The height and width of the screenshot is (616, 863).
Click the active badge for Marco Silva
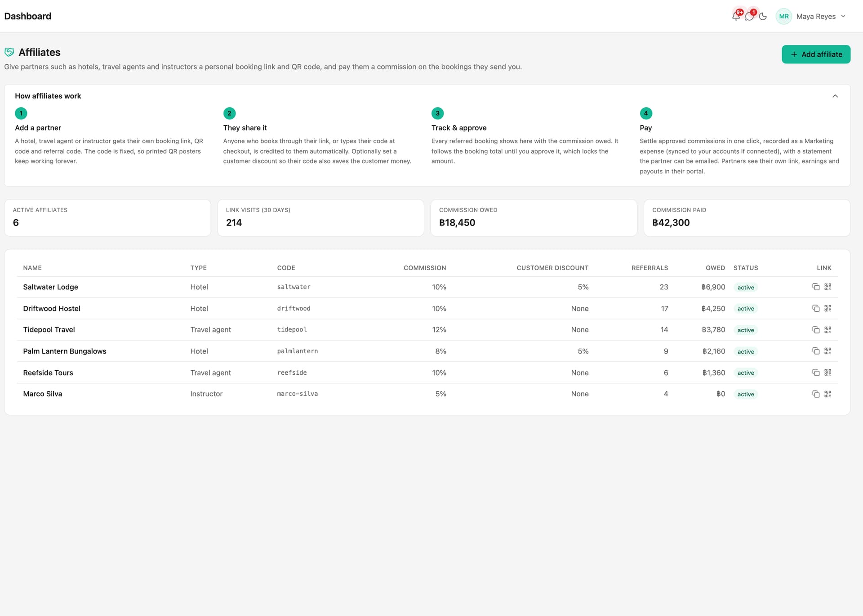pyautogui.click(x=746, y=394)
